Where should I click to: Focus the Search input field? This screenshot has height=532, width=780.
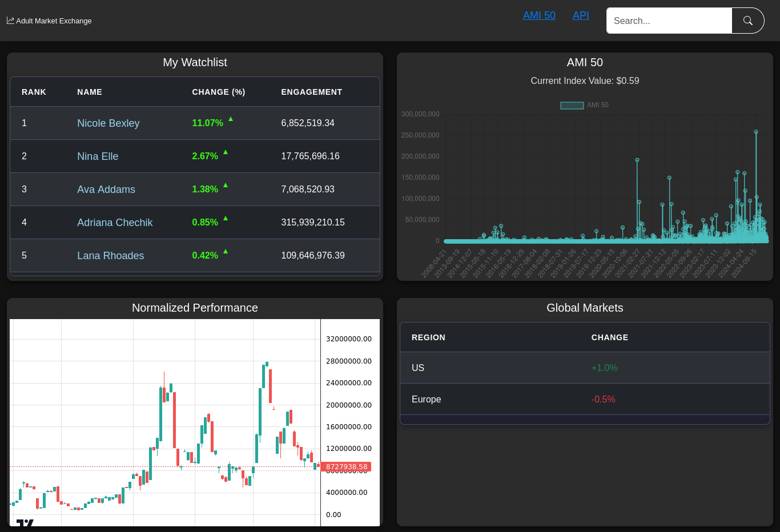click(x=669, y=21)
